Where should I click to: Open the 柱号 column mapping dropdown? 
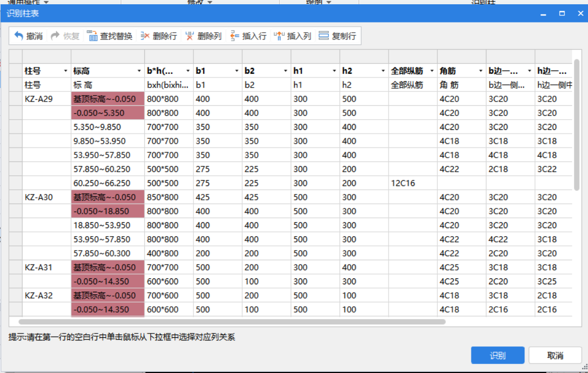66,71
